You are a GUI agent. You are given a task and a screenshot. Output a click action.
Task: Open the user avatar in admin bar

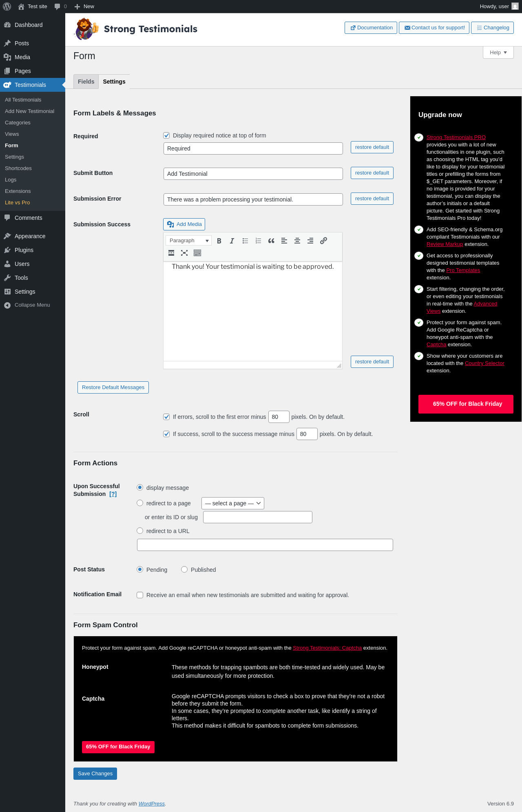point(515,7)
